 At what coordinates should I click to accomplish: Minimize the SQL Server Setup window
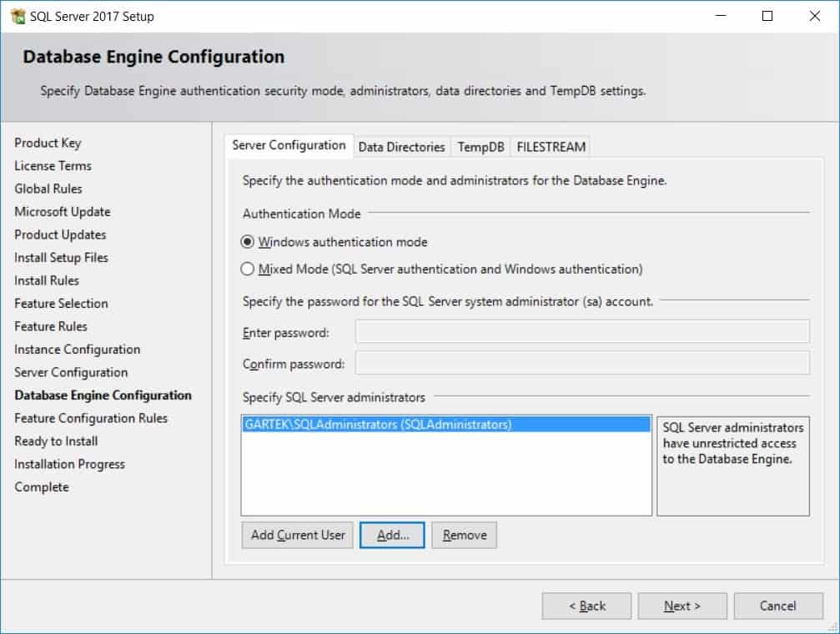coord(721,16)
